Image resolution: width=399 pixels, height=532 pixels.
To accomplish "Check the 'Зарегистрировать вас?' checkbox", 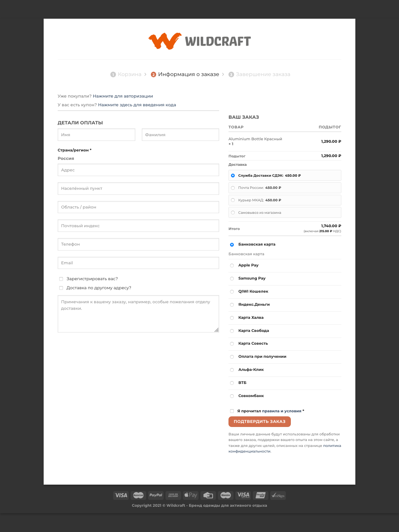I will pyautogui.click(x=61, y=279).
